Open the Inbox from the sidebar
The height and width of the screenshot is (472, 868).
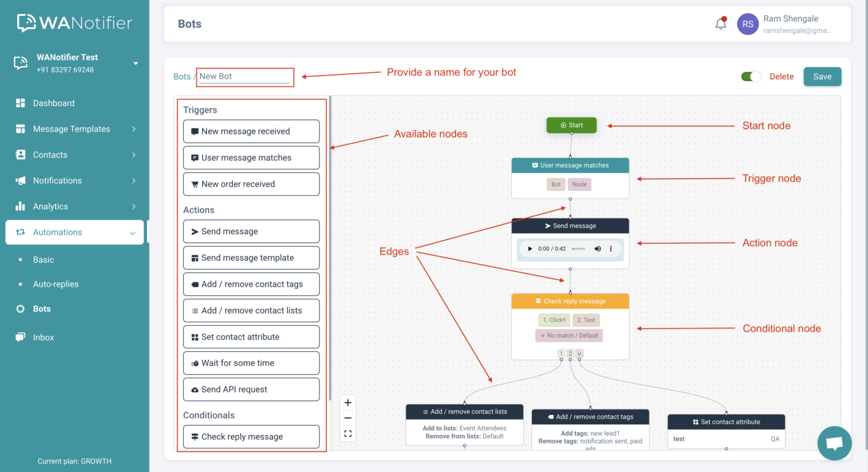[43, 337]
